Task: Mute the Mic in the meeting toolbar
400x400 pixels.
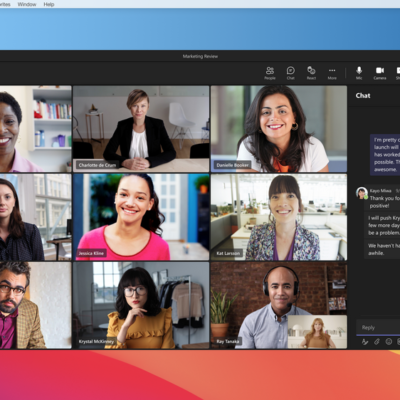Action: pos(359,73)
